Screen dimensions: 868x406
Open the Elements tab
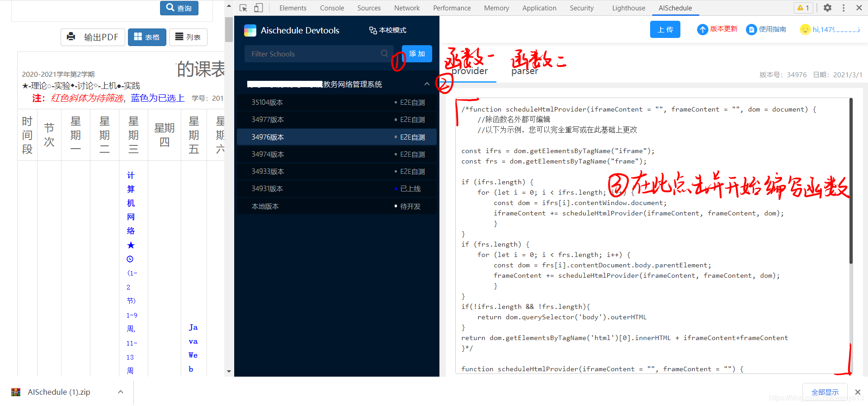(292, 8)
